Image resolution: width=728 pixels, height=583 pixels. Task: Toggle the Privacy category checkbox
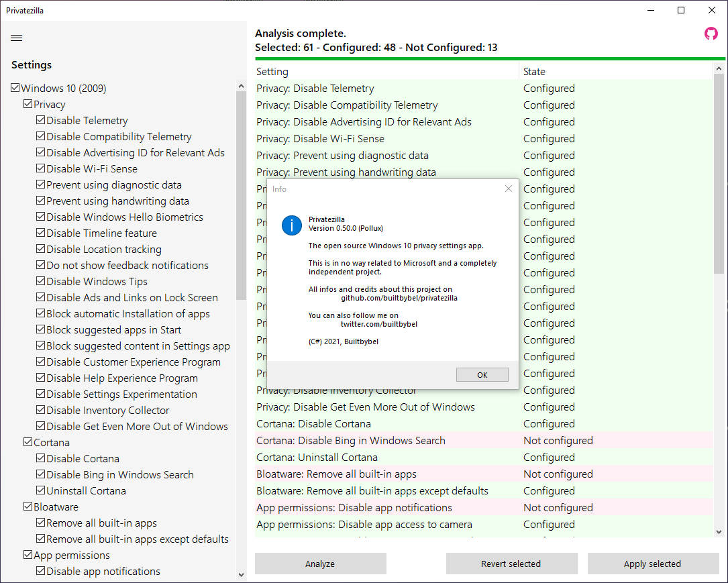pyautogui.click(x=28, y=104)
